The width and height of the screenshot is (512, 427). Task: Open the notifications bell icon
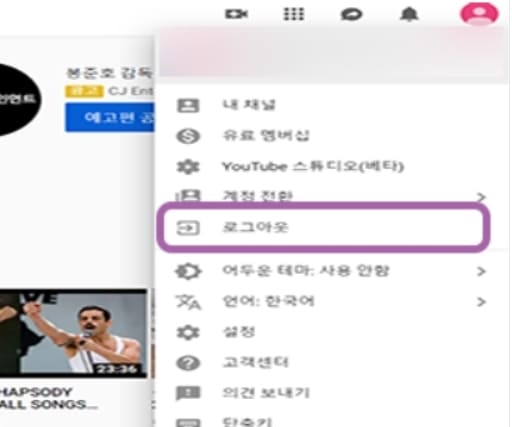point(409,14)
